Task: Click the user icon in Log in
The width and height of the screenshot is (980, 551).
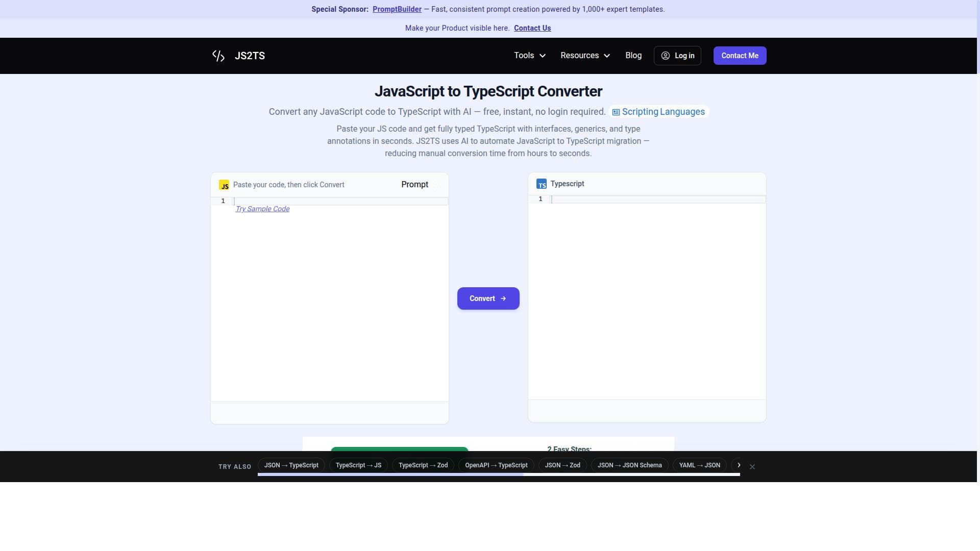Action: 666,56
